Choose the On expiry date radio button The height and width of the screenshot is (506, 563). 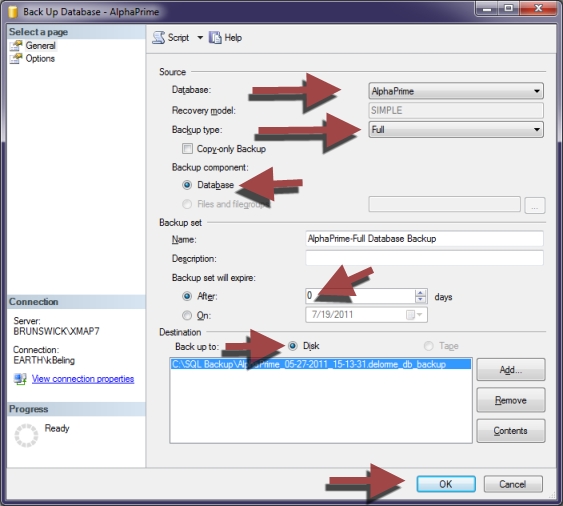click(187, 315)
